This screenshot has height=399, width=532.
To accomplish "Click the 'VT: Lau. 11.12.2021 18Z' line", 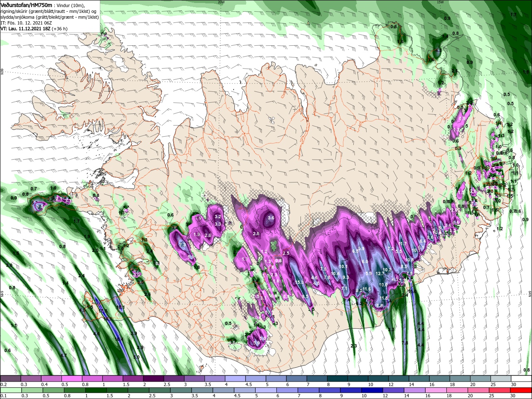I will coord(25,29).
